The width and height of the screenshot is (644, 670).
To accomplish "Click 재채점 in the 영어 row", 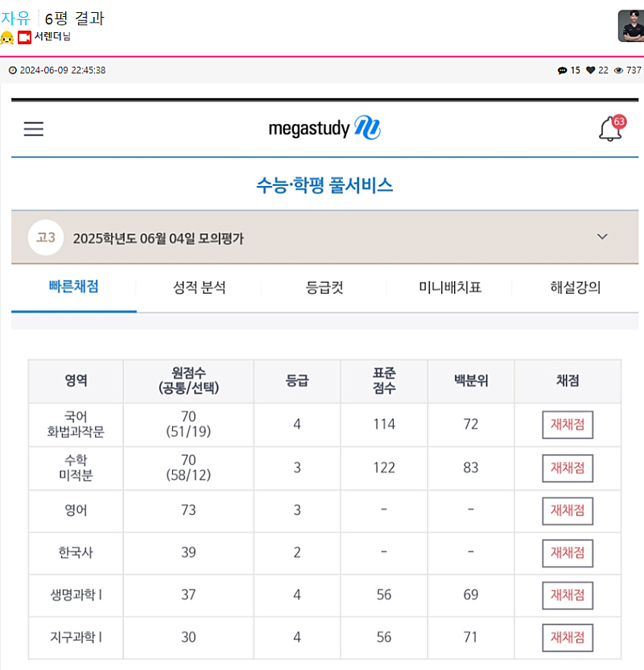I will (568, 511).
